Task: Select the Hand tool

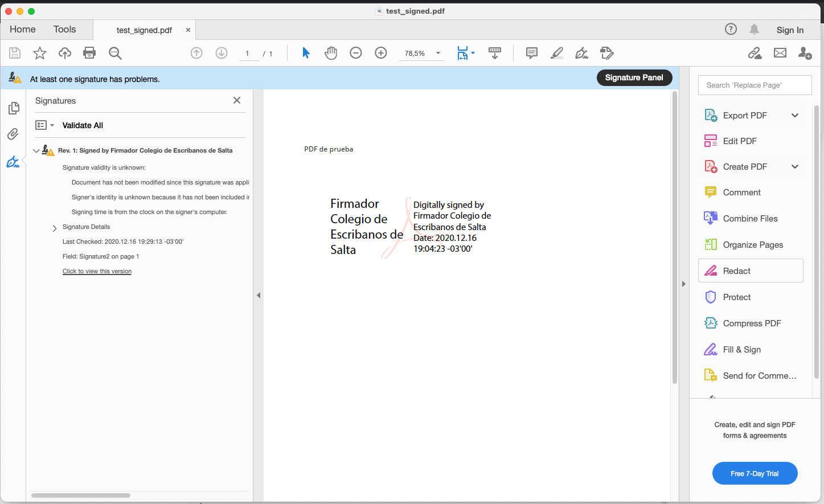Action: point(330,52)
